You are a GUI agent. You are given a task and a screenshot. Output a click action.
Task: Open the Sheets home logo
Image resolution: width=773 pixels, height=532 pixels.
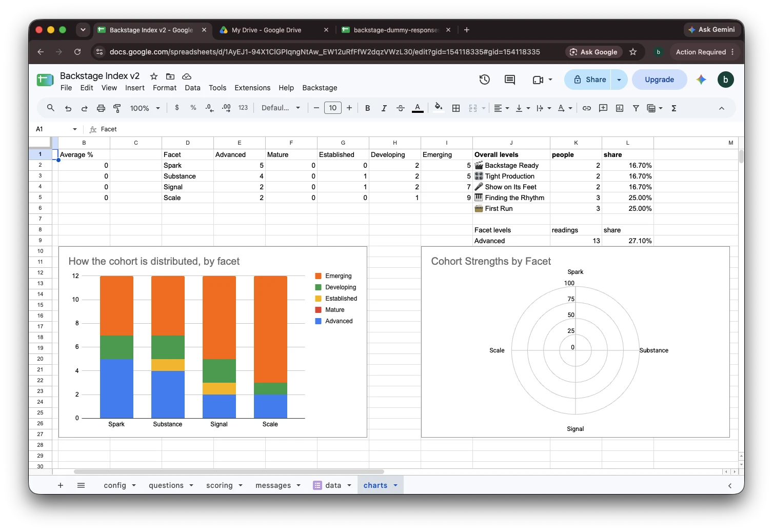click(45, 80)
